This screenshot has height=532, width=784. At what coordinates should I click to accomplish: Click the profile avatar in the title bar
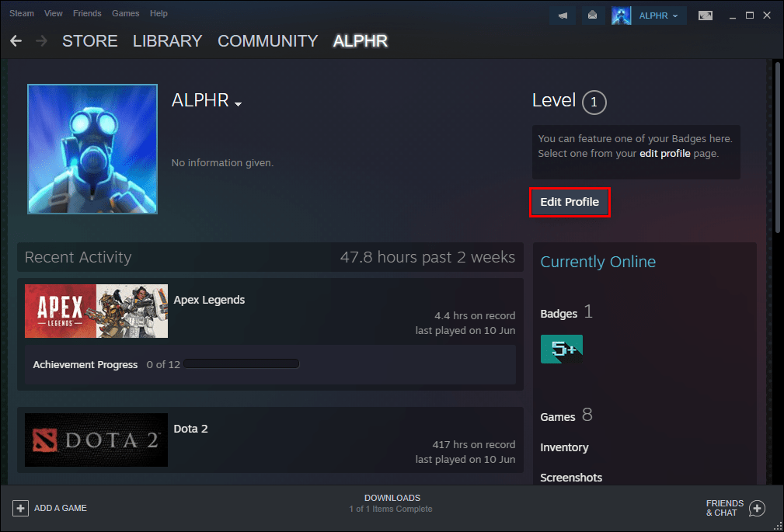(x=620, y=15)
